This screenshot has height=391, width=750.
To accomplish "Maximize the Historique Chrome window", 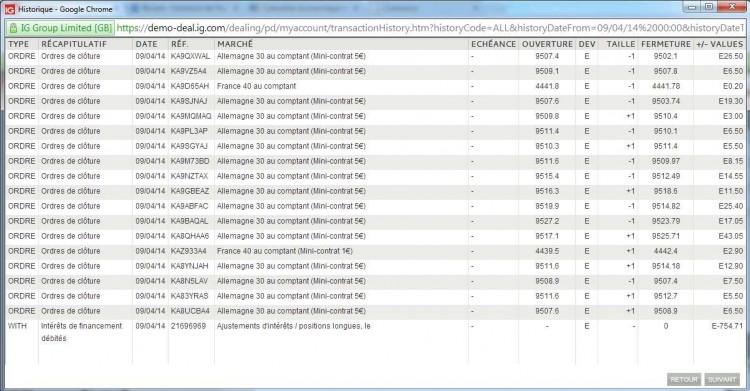I will coord(709,6).
